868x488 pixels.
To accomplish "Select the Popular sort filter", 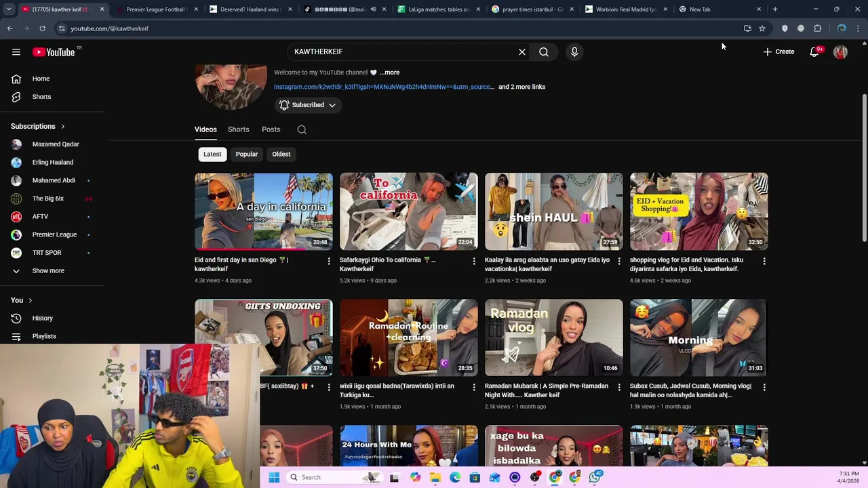I will click(x=247, y=154).
